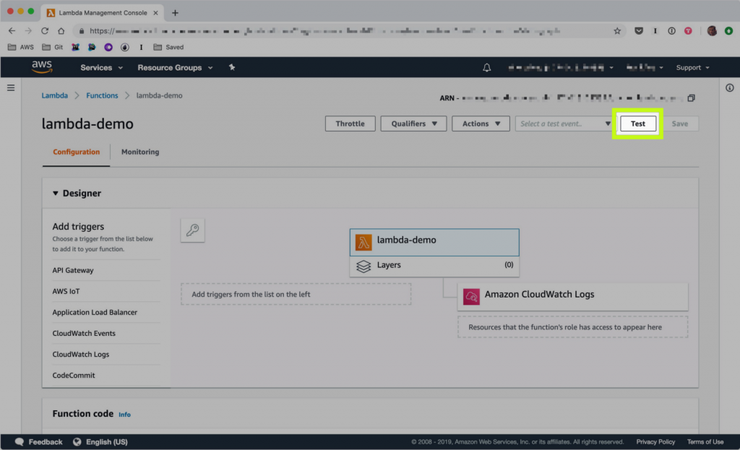Screen dimensions: 740x450
Task: Select the Layers row in Designer
Action: tap(434, 266)
